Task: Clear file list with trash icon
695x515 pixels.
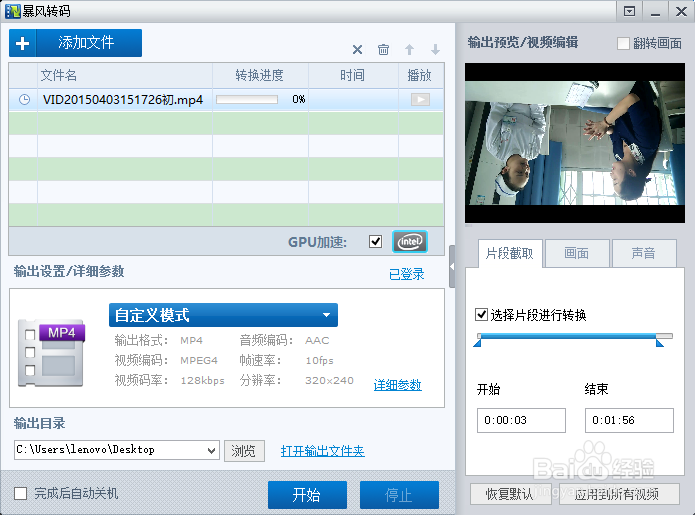Action: [x=383, y=49]
